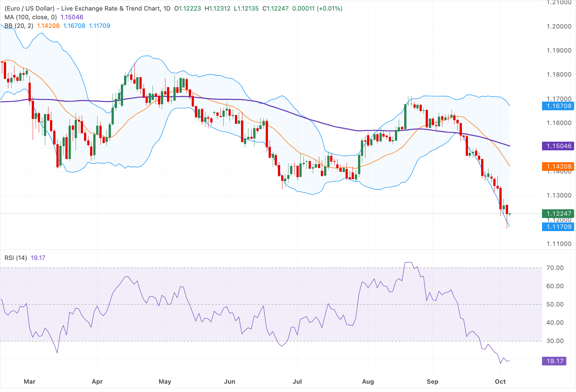Click the low value L1.12135 in header

coord(246,8)
